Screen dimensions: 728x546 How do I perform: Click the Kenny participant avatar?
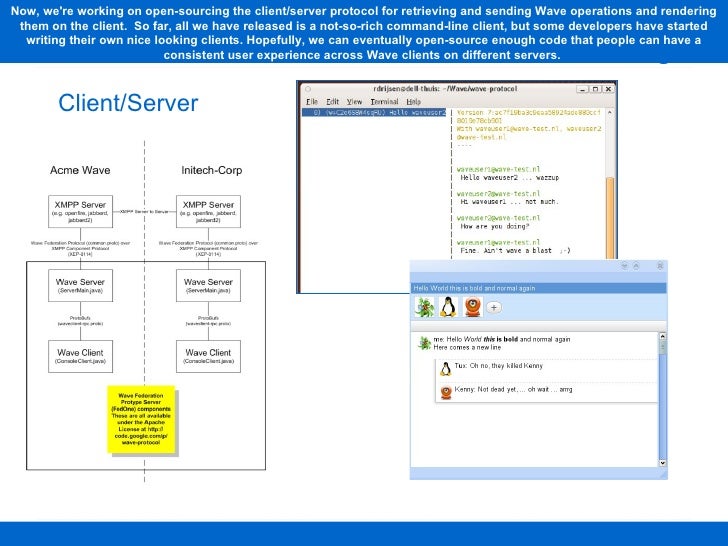point(472,307)
